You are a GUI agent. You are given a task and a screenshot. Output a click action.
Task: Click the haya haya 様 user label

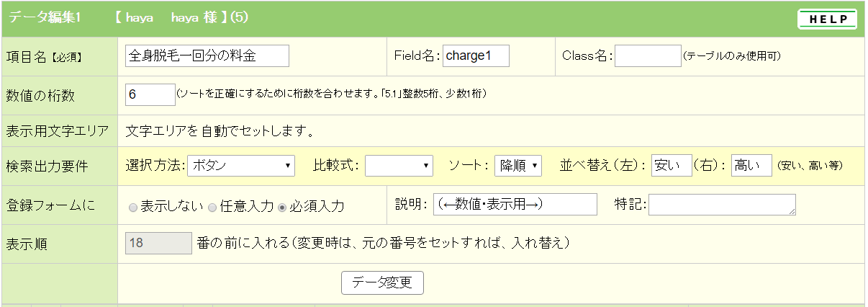click(180, 18)
